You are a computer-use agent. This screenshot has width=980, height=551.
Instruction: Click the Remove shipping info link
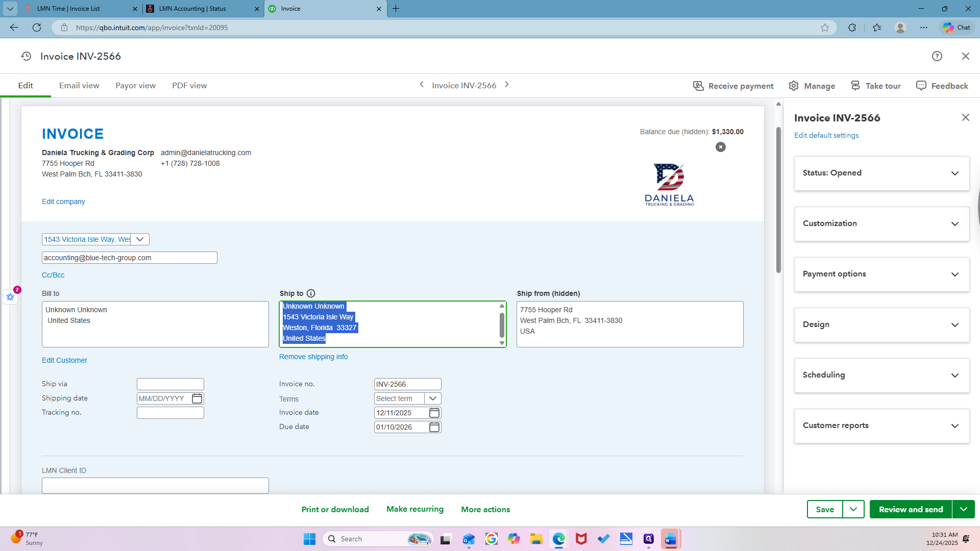click(313, 357)
